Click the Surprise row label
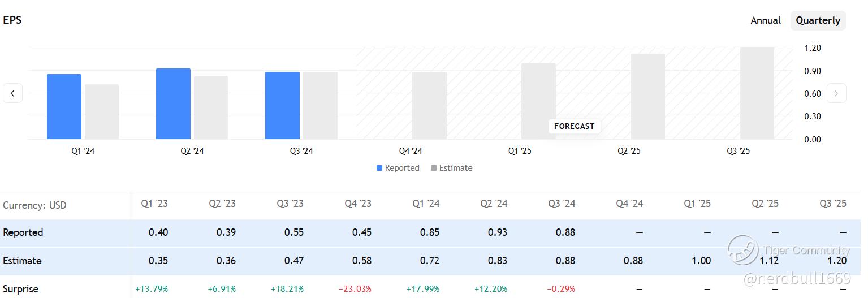Image resolution: width=868 pixels, height=298 pixels. [x=21, y=289]
